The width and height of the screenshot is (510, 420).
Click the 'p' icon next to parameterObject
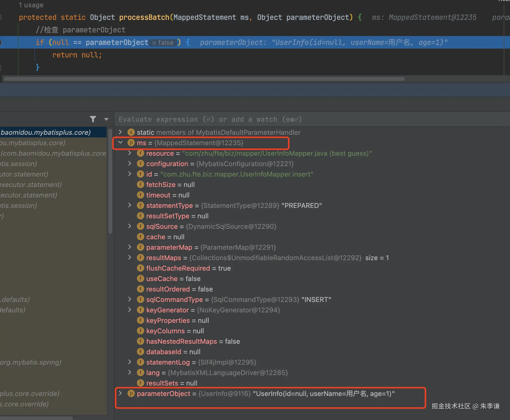[x=131, y=393]
